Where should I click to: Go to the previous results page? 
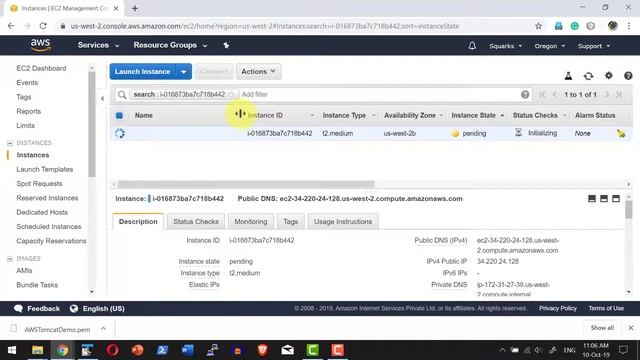555,95
